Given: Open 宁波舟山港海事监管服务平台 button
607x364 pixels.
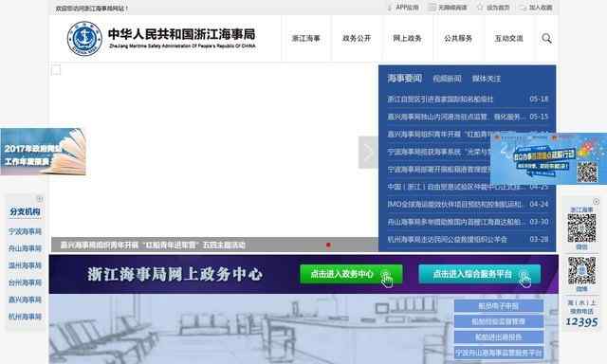Looking at the screenshot, I should point(499,353).
